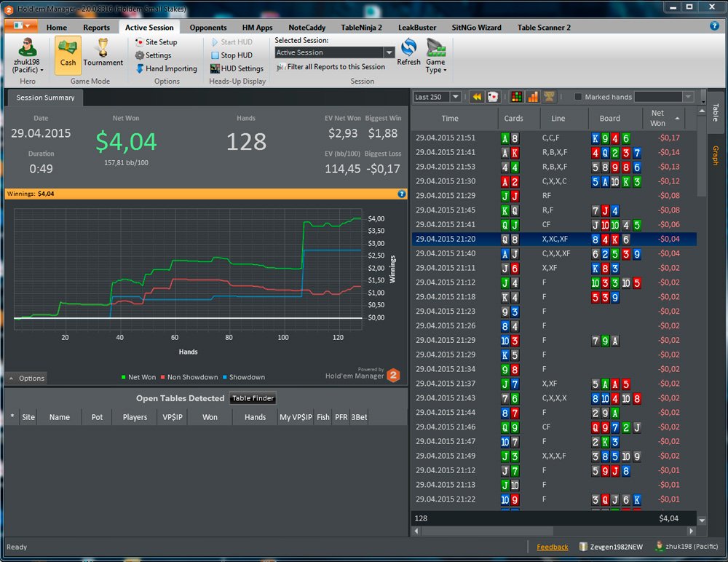Toggle the Marked hands checkbox
Viewport: 728px width, 562px height.
(x=578, y=97)
